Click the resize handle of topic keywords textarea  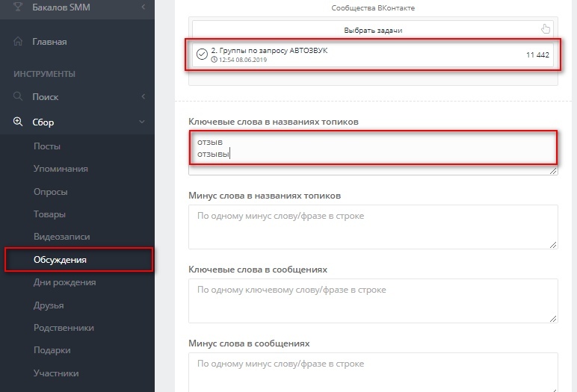click(553, 171)
